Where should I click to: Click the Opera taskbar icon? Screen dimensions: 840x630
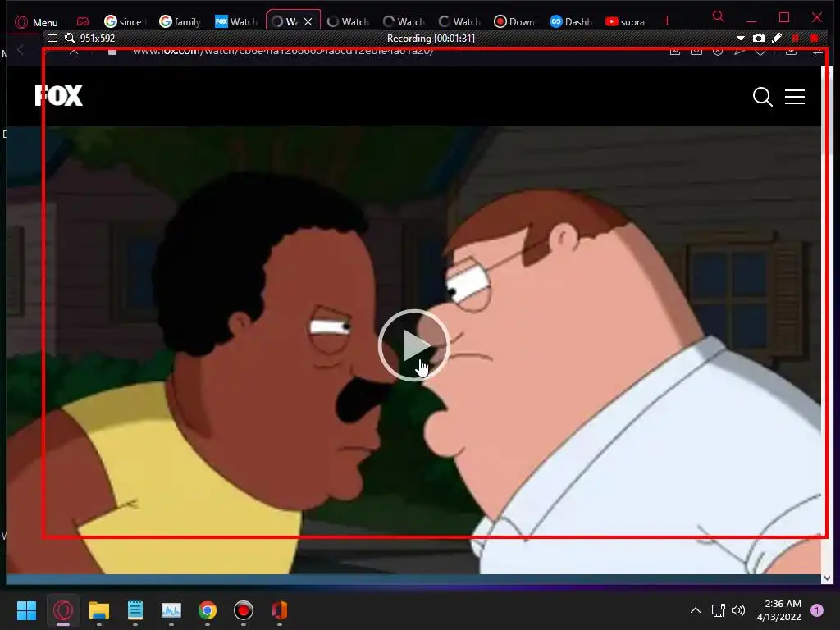tap(63, 610)
